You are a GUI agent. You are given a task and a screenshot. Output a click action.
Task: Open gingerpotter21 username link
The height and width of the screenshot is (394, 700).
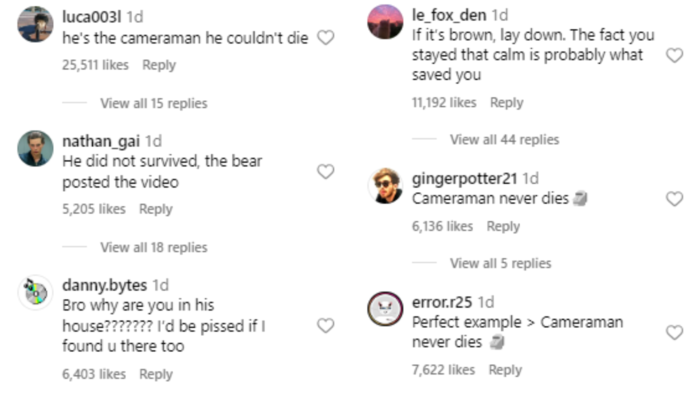click(464, 179)
